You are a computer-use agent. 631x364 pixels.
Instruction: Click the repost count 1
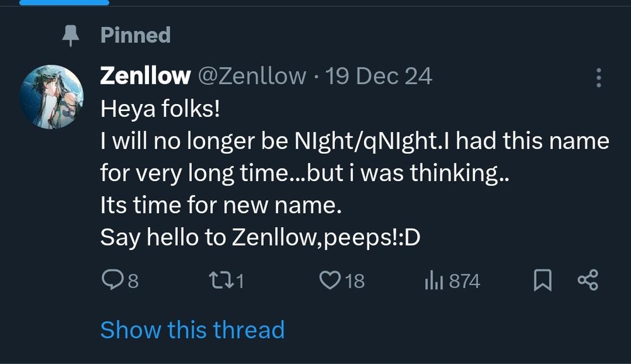point(239,281)
